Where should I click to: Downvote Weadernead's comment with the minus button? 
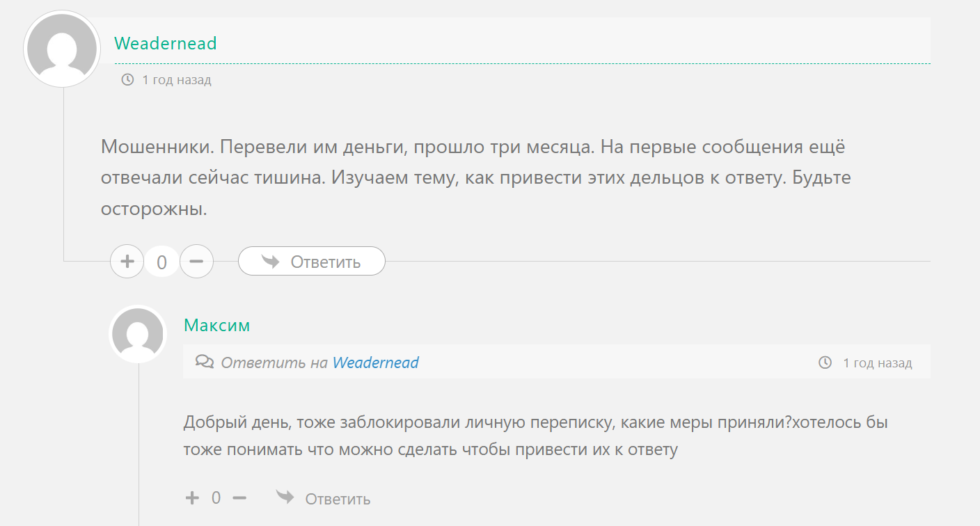[196, 262]
